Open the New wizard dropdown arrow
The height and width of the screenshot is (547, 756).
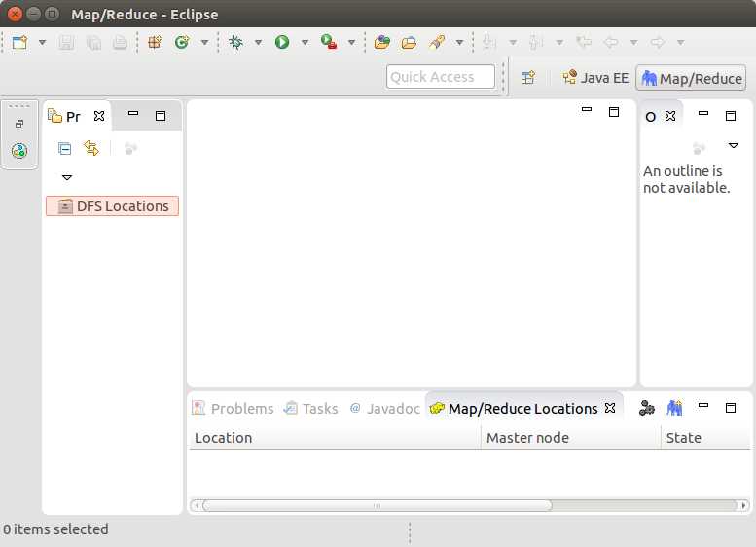pyautogui.click(x=43, y=43)
